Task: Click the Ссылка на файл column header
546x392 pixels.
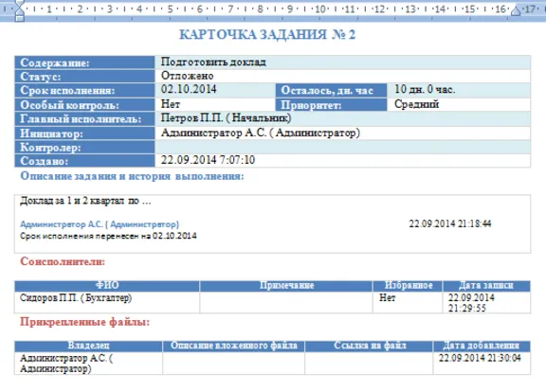Action: (369, 347)
